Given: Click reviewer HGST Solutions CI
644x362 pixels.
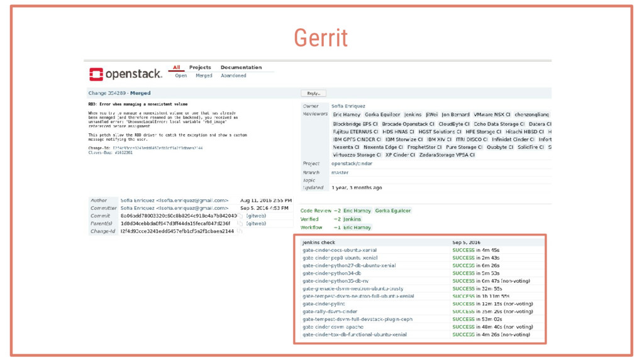Looking at the screenshot, I should (x=440, y=132).
